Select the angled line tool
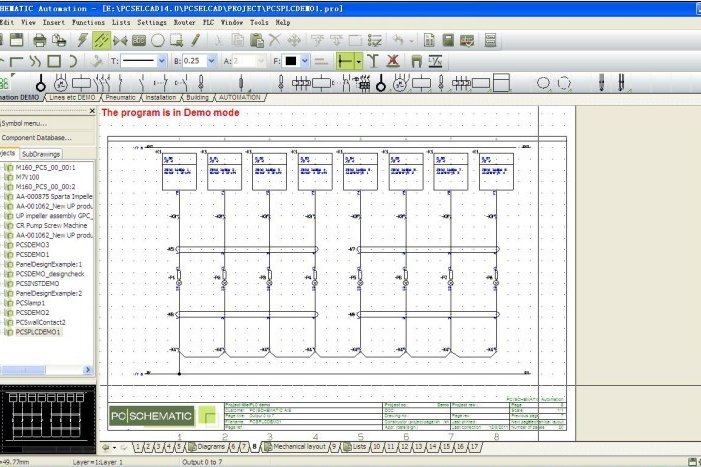This screenshot has height=467, width=701. point(17,61)
